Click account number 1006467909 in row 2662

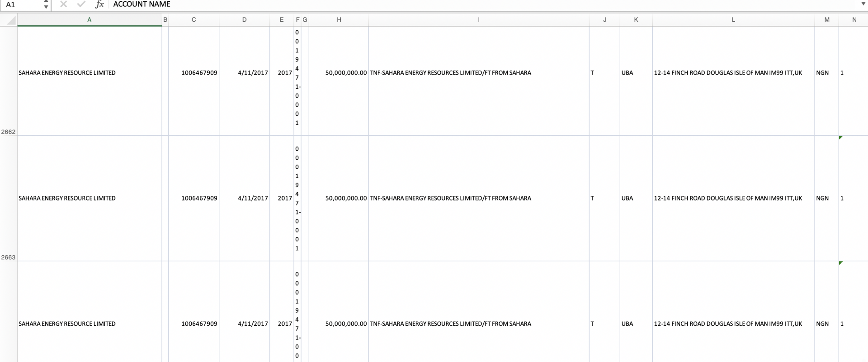click(199, 73)
